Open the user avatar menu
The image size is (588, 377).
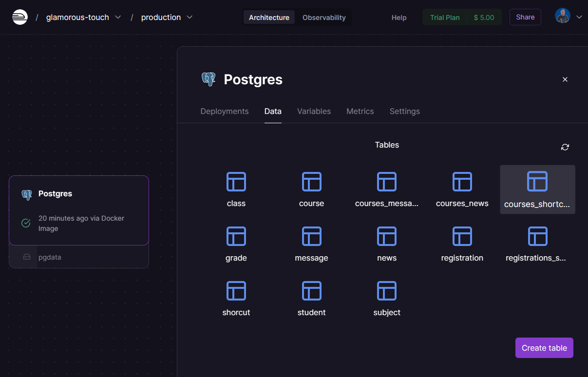[x=563, y=16]
